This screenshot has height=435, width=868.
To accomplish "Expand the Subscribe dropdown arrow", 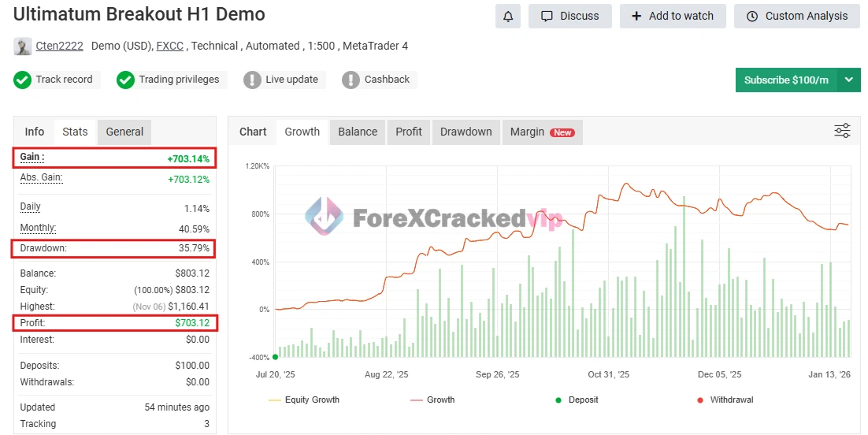I will pyautogui.click(x=848, y=80).
